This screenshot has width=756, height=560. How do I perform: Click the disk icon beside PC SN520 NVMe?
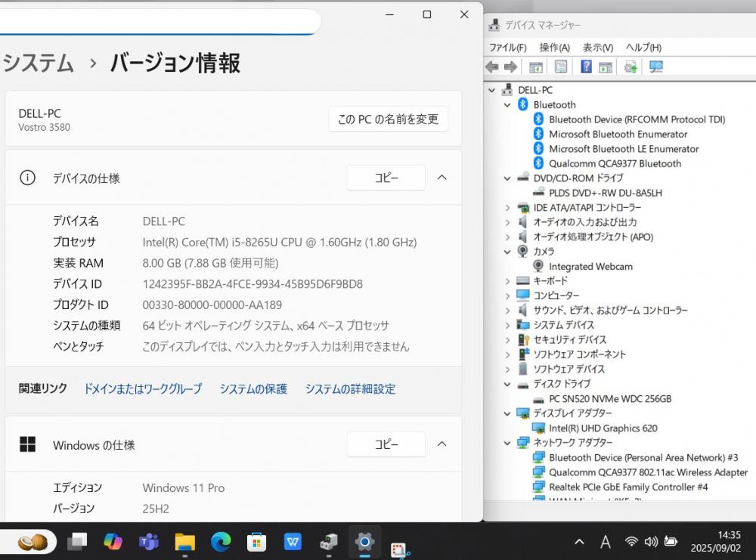(538, 400)
